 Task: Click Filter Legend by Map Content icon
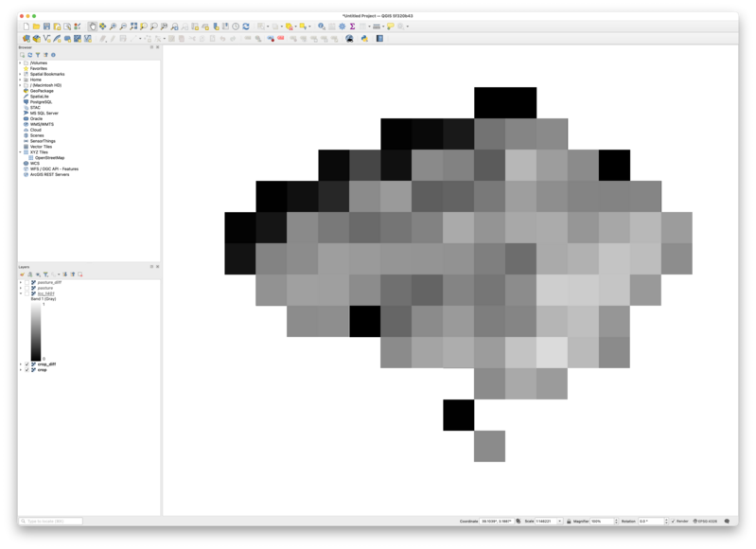click(45, 274)
